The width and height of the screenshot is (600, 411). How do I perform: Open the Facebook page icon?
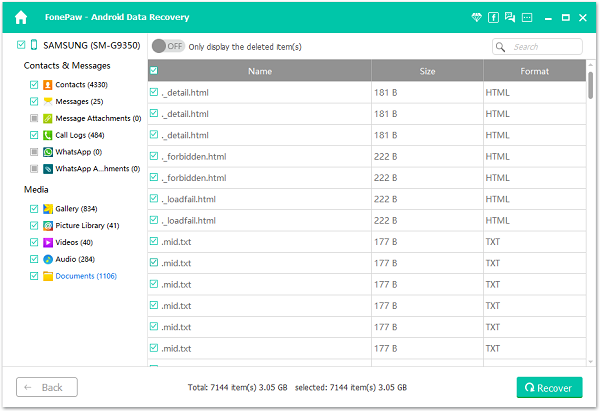click(493, 17)
